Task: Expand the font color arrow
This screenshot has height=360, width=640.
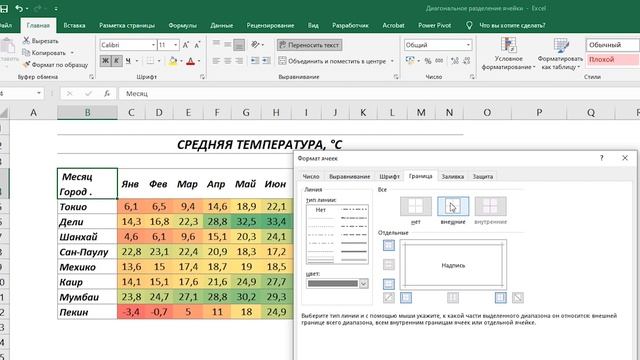Action: click(x=199, y=61)
